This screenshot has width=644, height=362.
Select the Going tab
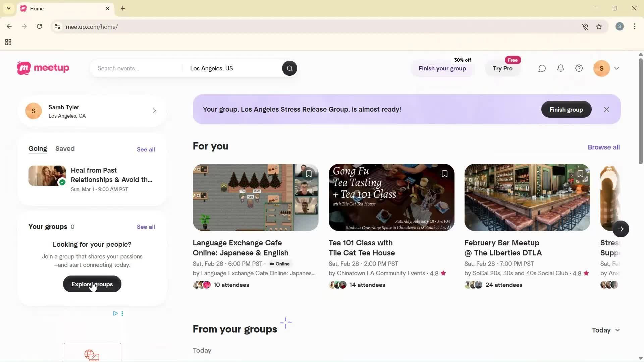pyautogui.click(x=38, y=148)
